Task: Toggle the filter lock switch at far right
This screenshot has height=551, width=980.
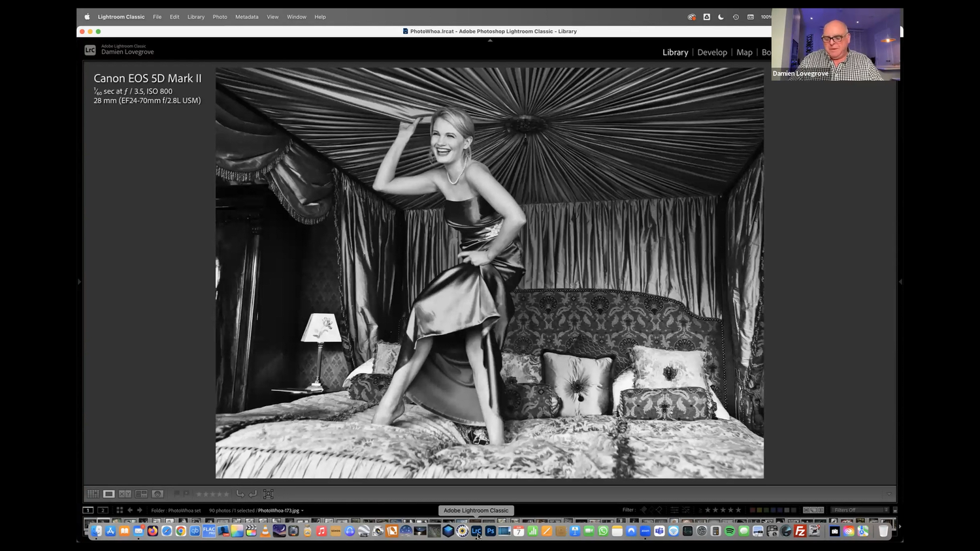Action: 895,510
